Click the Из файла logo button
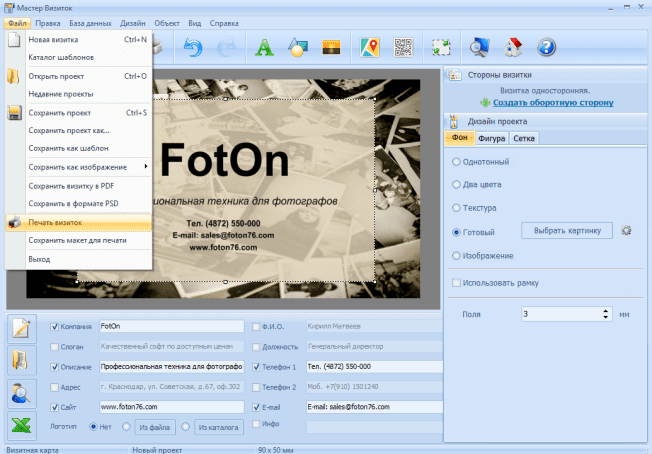The width and height of the screenshot is (652, 454). (155, 427)
